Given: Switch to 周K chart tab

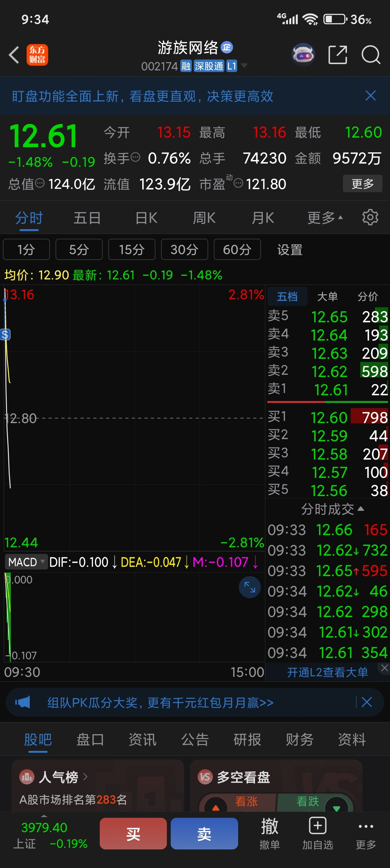Looking at the screenshot, I should click(x=204, y=218).
